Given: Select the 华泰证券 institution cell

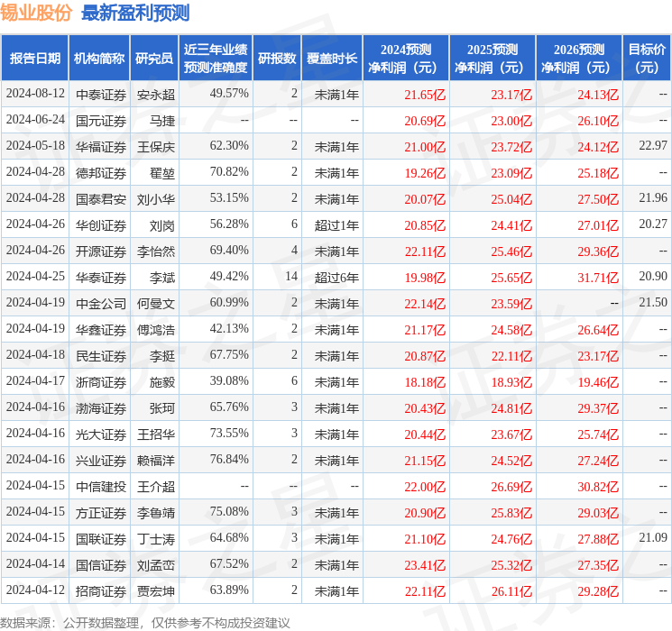Looking at the screenshot, I should click(101, 278).
